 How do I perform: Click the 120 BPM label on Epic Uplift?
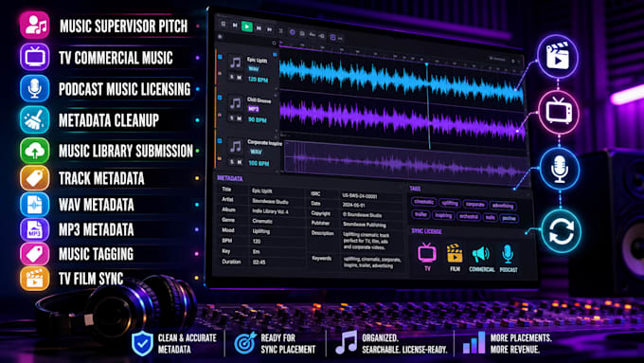point(258,80)
